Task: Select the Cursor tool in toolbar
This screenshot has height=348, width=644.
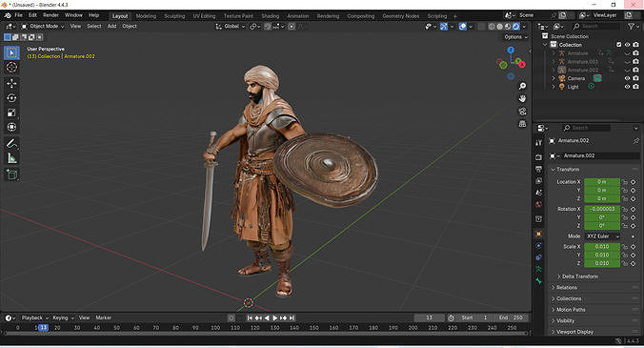Action: pos(11,67)
